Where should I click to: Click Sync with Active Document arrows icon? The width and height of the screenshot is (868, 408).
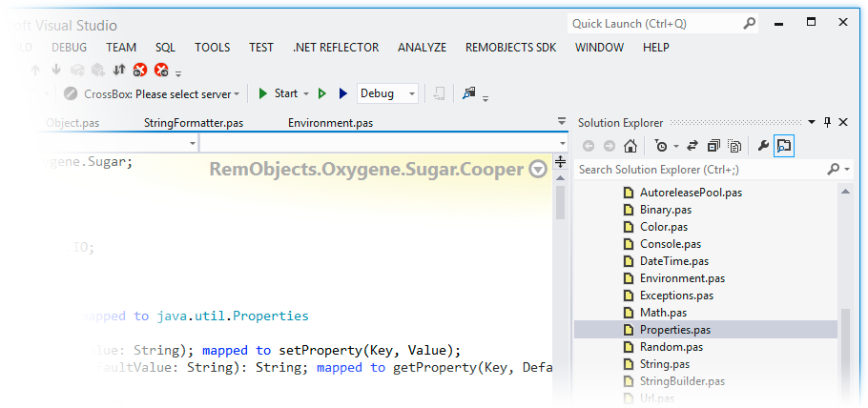point(692,146)
